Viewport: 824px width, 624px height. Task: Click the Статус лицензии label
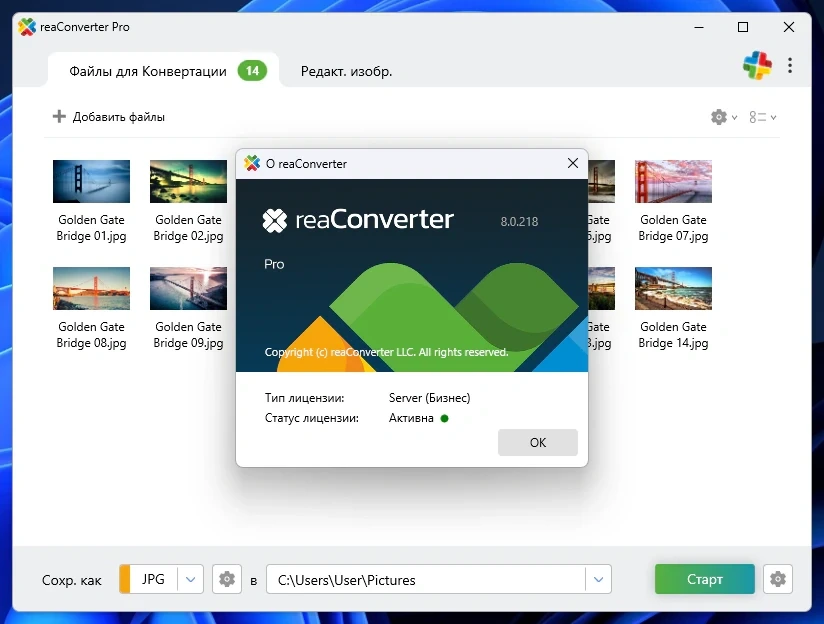point(312,418)
